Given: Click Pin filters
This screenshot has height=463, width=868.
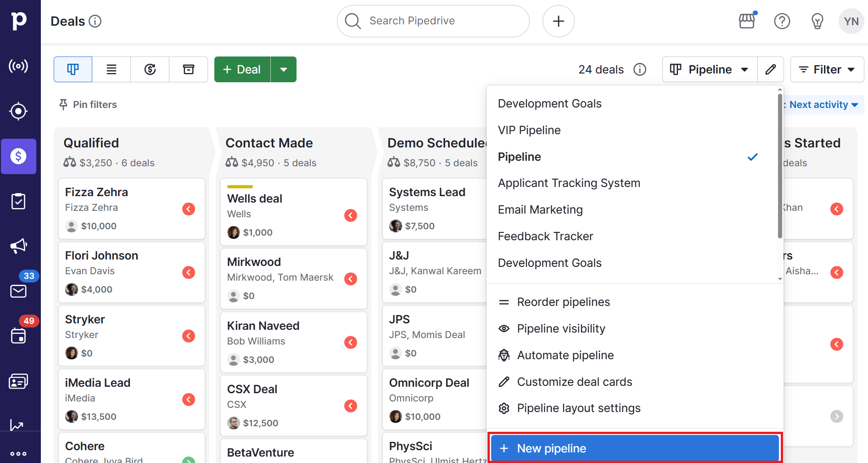Looking at the screenshot, I should [88, 105].
